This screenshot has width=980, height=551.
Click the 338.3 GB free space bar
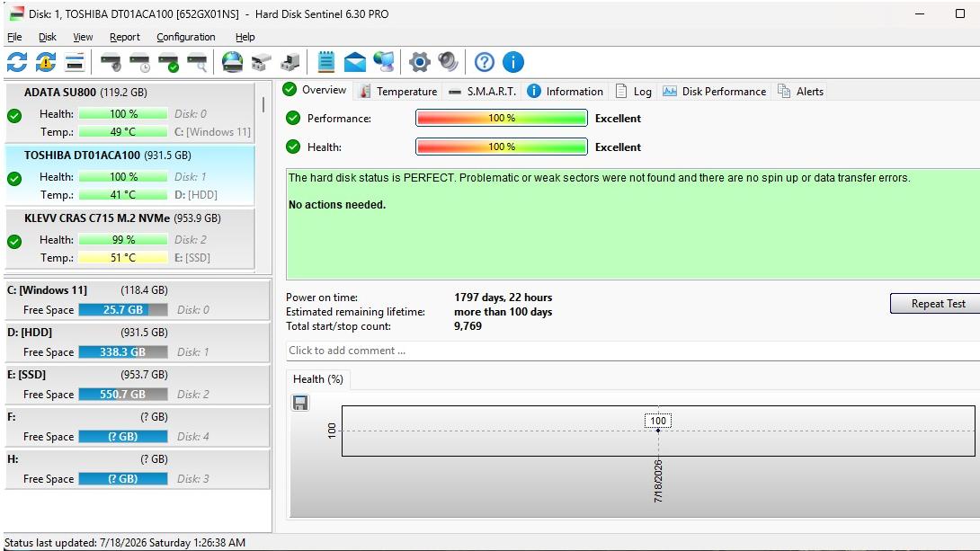[x=123, y=352]
